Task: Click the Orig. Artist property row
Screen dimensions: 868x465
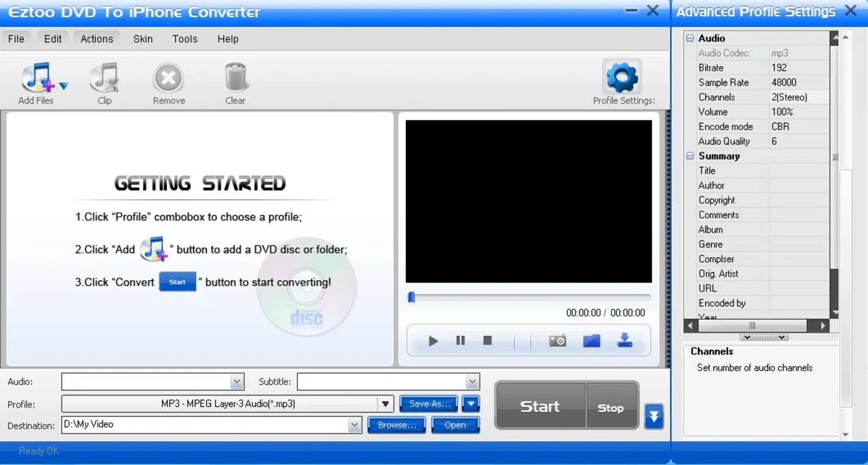Action: [x=763, y=273]
